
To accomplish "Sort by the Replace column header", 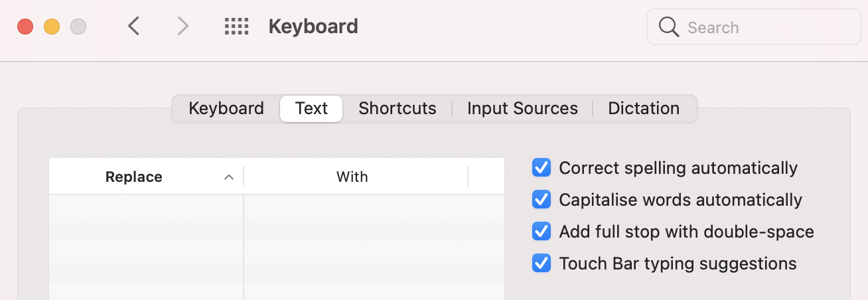I will pyautogui.click(x=133, y=177).
